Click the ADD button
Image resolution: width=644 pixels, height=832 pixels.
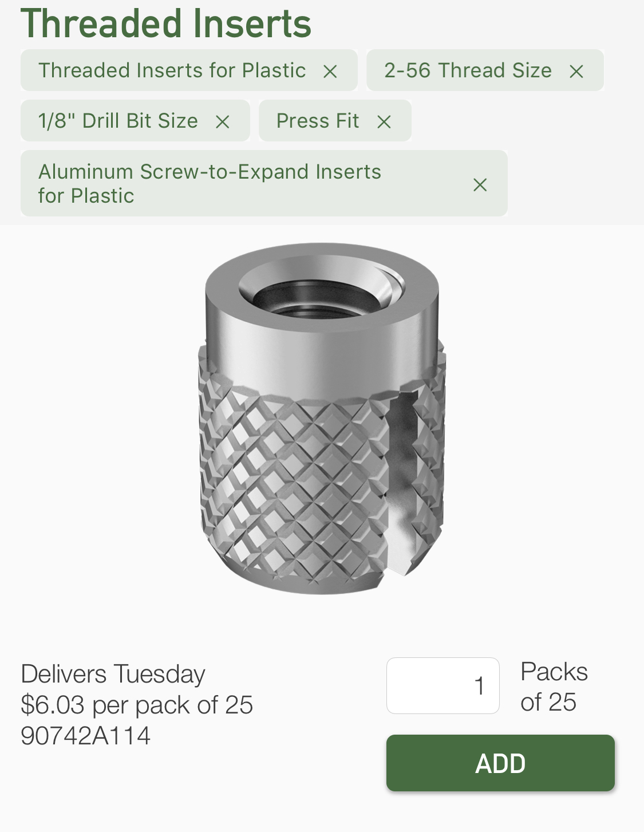click(x=500, y=763)
